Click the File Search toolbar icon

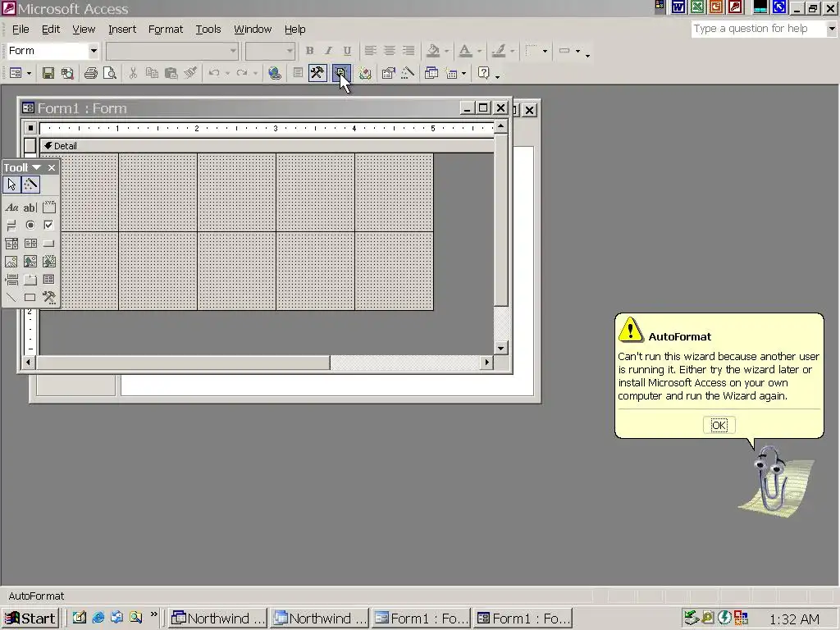[x=67, y=73]
